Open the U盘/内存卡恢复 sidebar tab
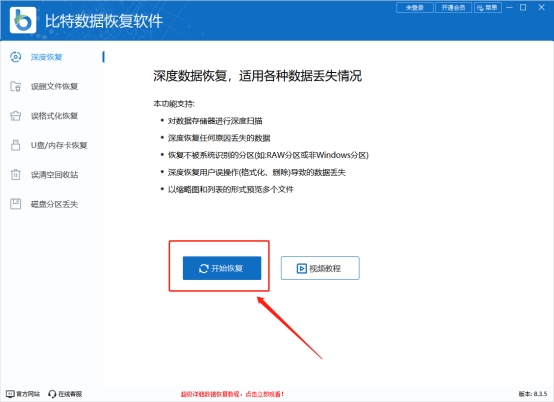Screen dimensions: 554x402 pyautogui.click(x=53, y=145)
